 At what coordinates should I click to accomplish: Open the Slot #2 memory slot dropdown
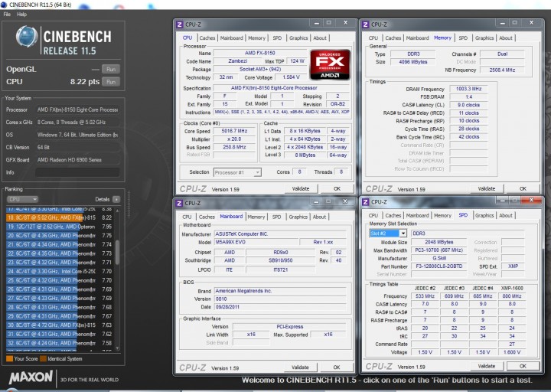tap(388, 234)
